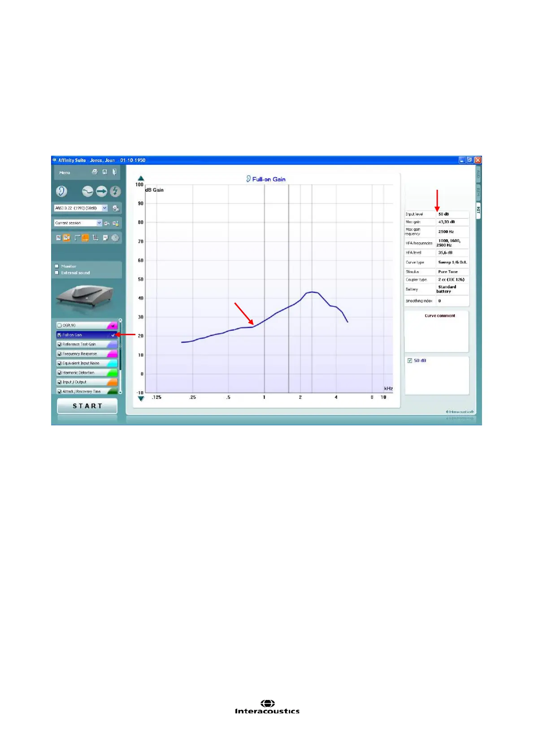
Task: Click the Save session icon
Action: [x=104, y=172]
